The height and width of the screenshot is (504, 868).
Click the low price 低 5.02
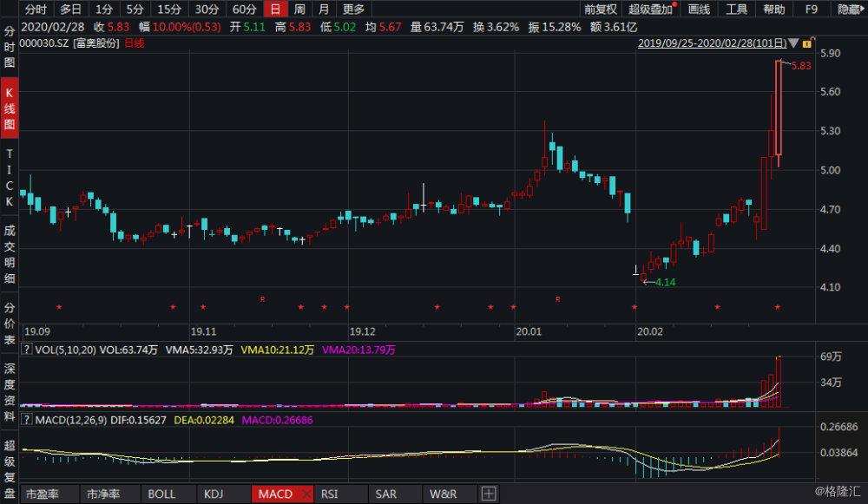tap(338, 27)
